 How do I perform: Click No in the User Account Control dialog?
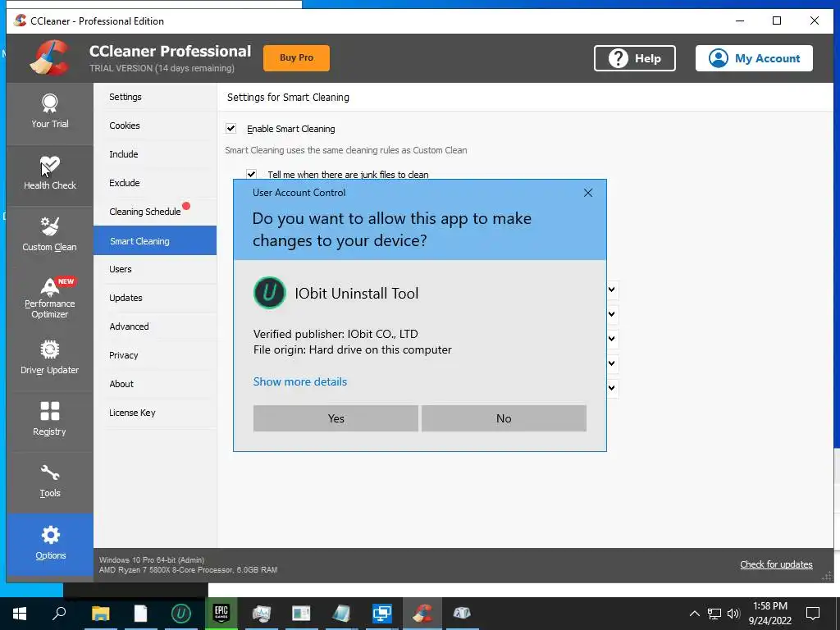tap(504, 418)
